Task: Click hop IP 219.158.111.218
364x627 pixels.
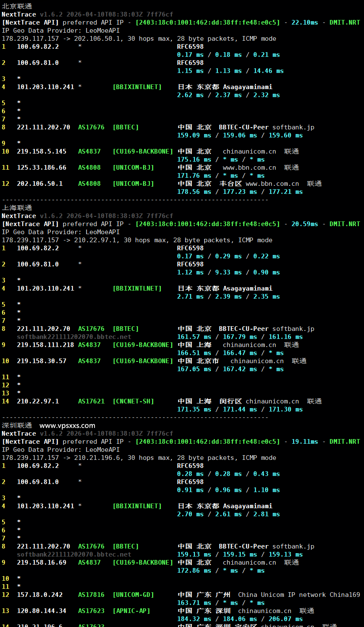Action: click(x=45, y=345)
